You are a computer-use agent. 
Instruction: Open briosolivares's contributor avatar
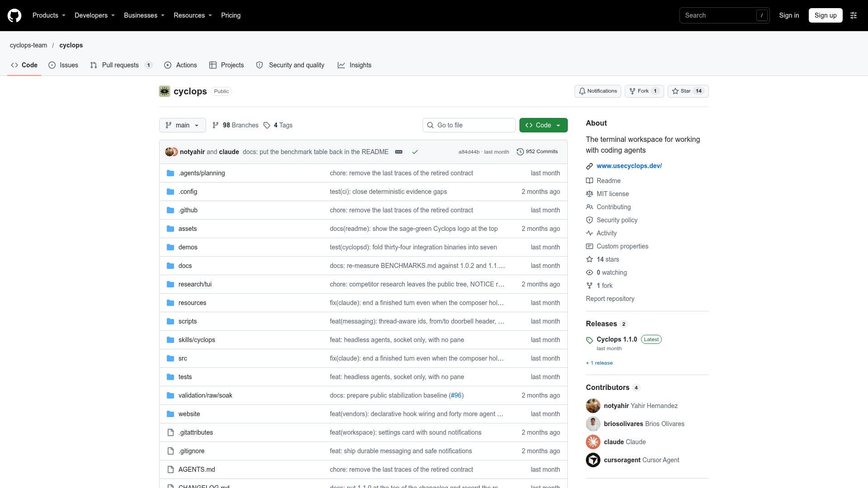click(x=593, y=424)
